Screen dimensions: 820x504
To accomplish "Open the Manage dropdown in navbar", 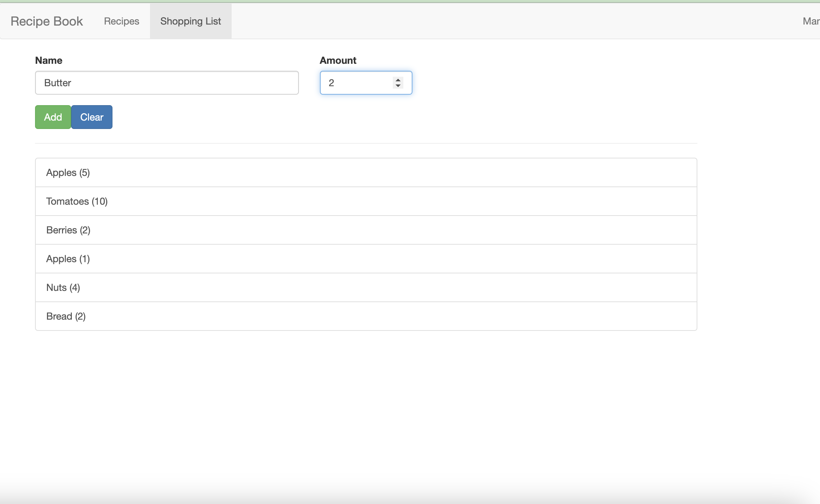I will pyautogui.click(x=811, y=21).
